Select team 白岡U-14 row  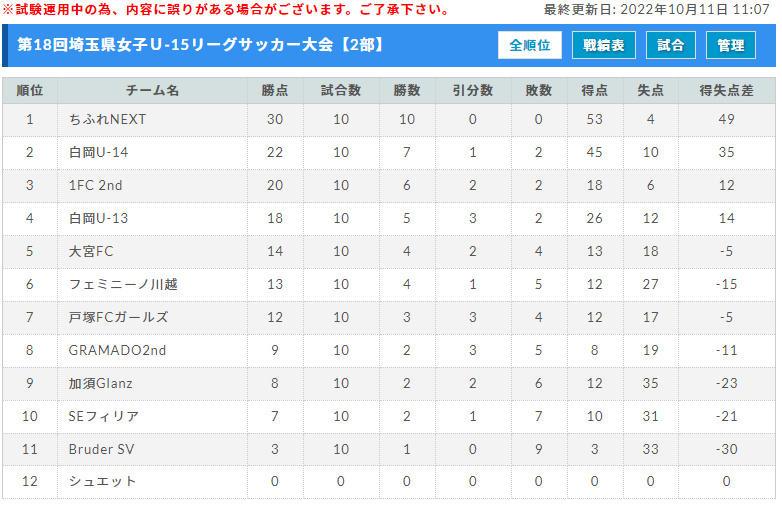389,153
